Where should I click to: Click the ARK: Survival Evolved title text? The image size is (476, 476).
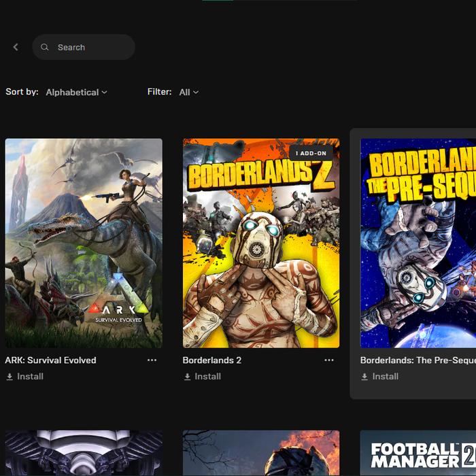(x=51, y=360)
